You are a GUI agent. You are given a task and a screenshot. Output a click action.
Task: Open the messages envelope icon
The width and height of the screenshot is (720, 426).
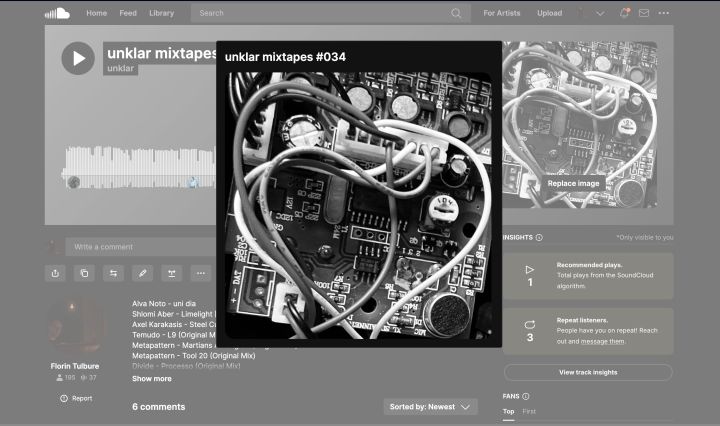643,13
